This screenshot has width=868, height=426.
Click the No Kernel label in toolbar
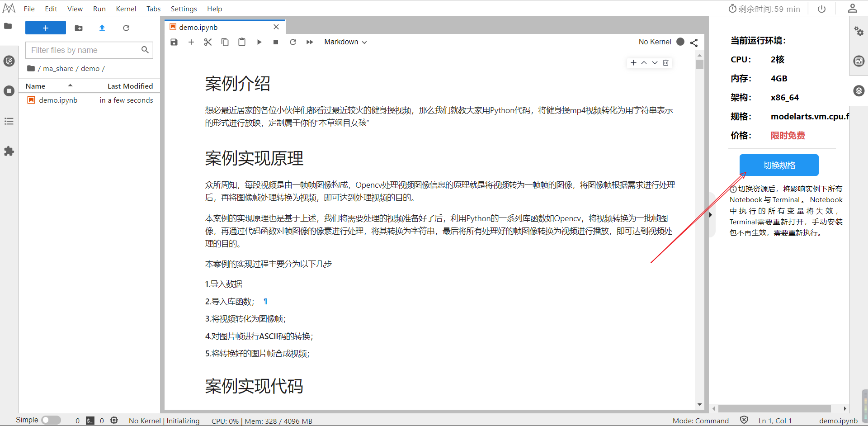point(655,42)
